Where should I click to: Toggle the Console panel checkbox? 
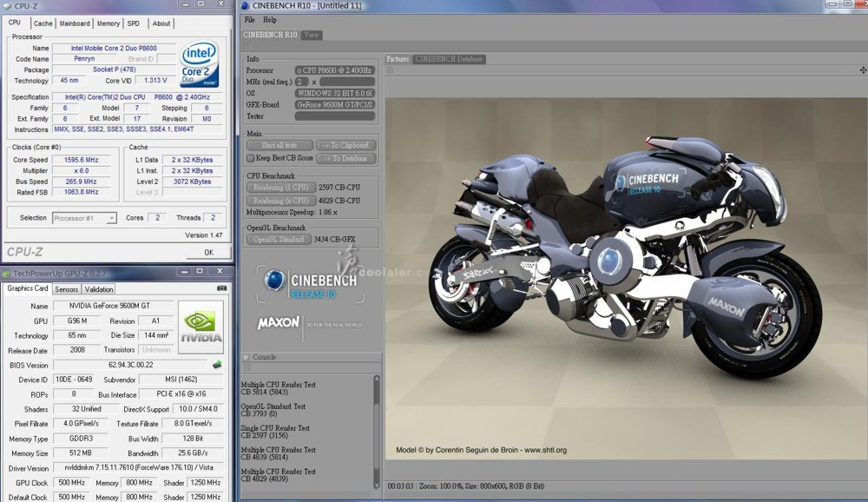[247, 357]
